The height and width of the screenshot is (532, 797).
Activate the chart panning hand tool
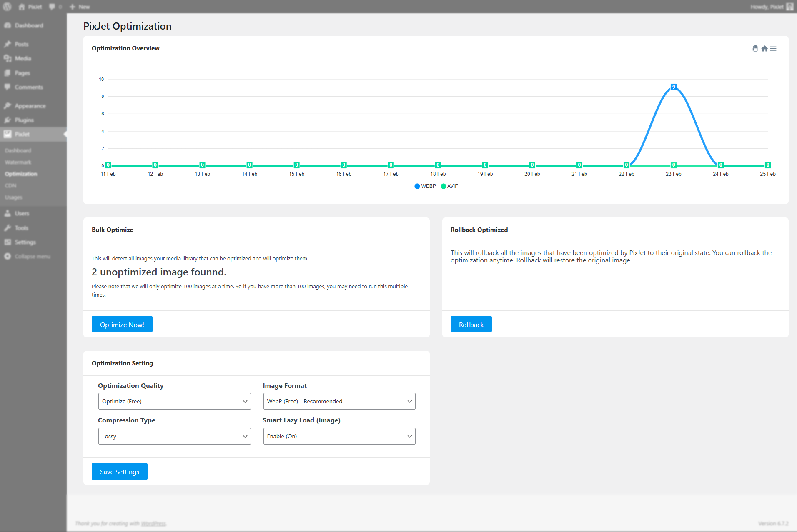[x=754, y=49]
